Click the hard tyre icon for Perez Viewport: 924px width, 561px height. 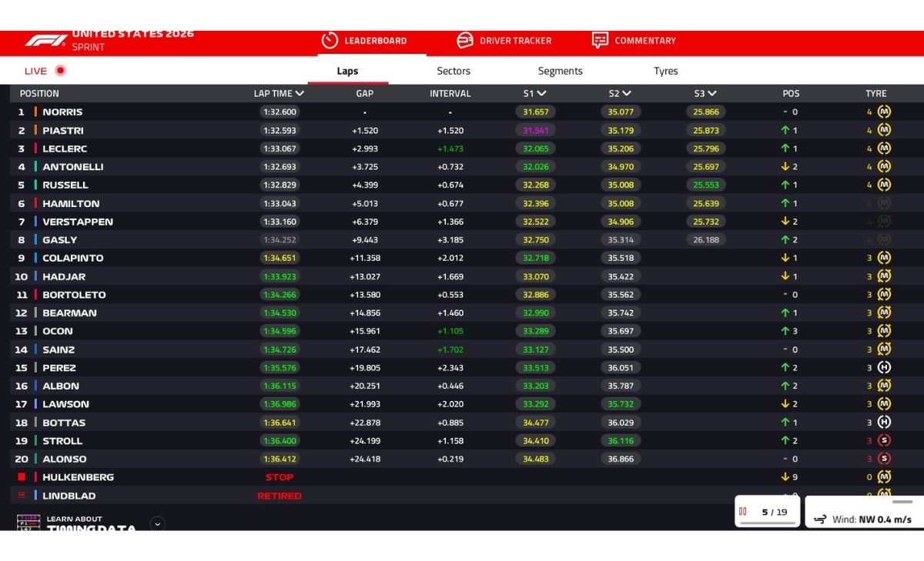884,368
